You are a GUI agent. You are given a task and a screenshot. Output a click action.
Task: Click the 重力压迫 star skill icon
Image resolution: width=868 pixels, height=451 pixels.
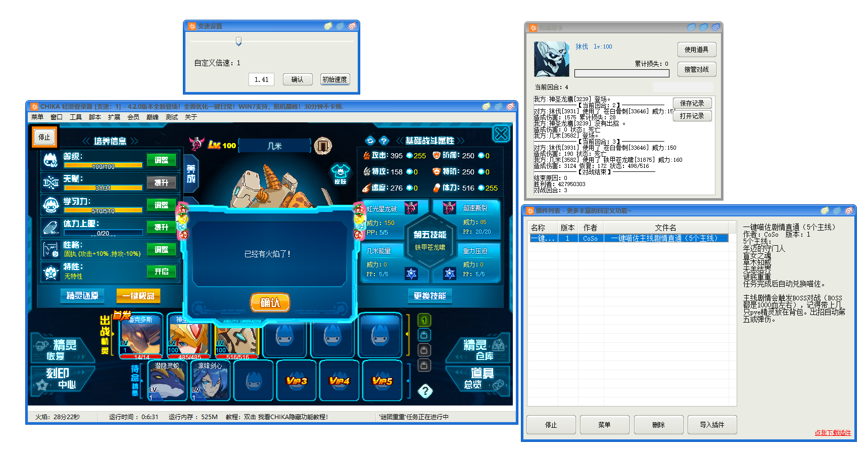(x=450, y=274)
